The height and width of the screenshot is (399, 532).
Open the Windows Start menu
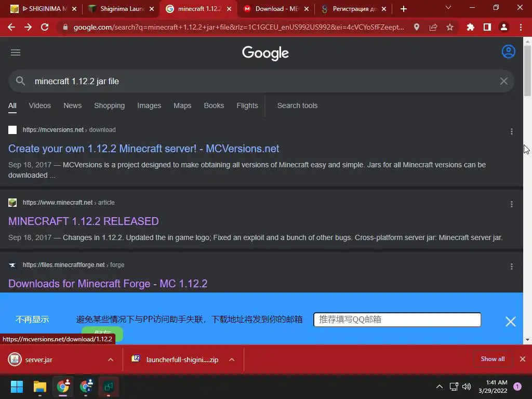click(x=17, y=387)
